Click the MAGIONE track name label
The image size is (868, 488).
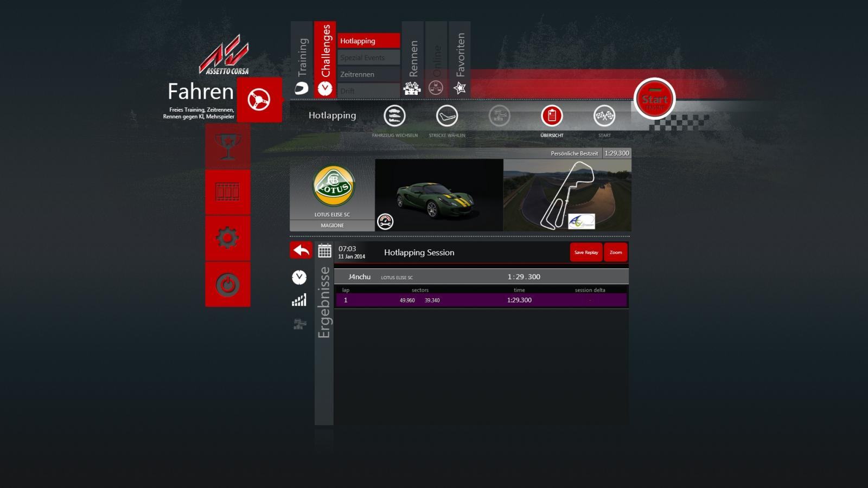(x=332, y=226)
